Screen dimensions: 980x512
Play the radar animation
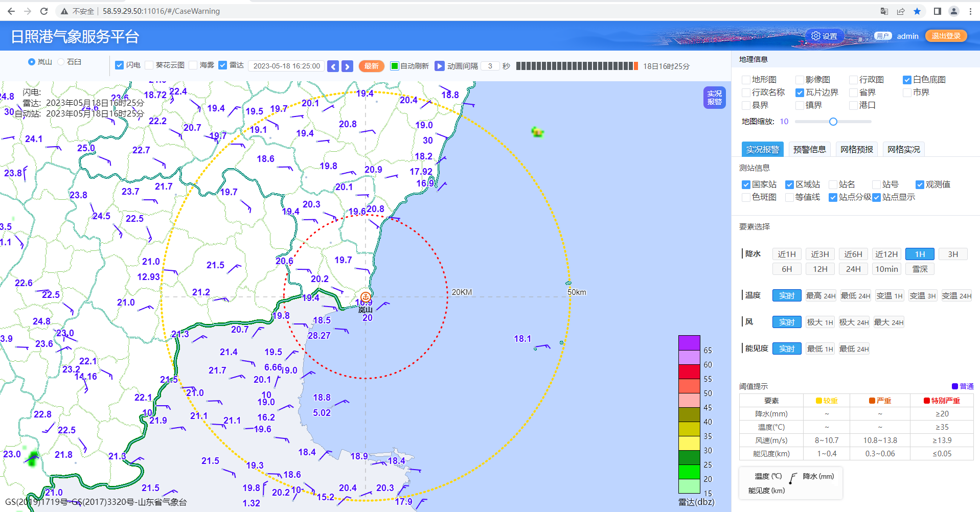click(x=440, y=66)
